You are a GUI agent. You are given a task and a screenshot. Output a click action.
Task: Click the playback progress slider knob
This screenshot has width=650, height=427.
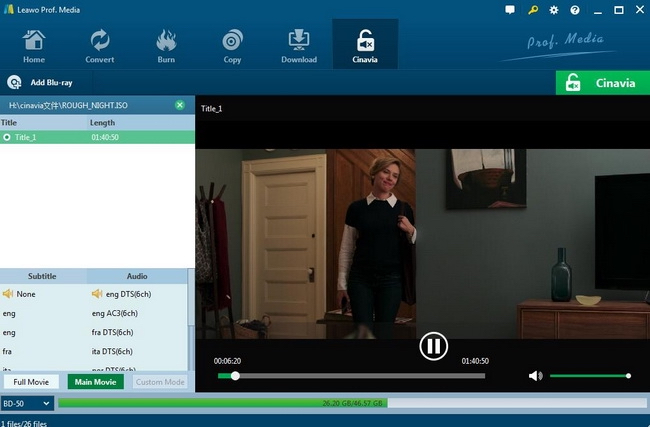pyautogui.click(x=235, y=376)
